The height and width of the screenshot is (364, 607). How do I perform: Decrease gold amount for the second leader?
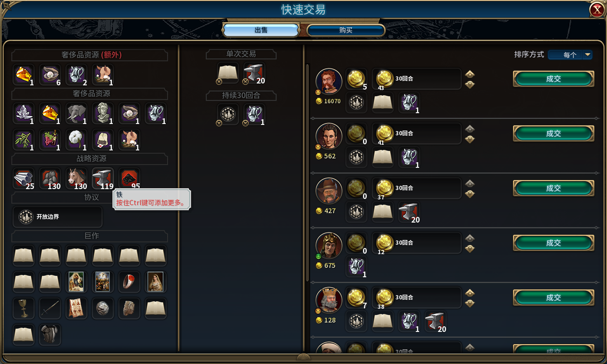pyautogui.click(x=470, y=139)
